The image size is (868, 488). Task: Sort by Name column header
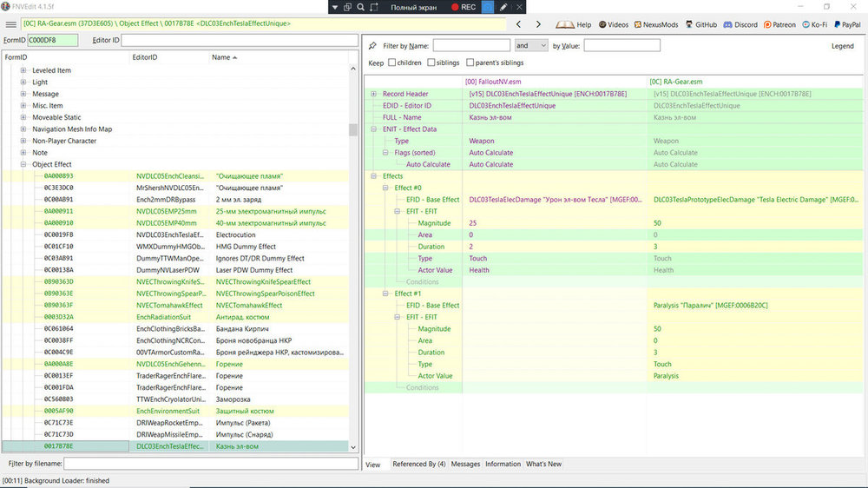coord(279,57)
